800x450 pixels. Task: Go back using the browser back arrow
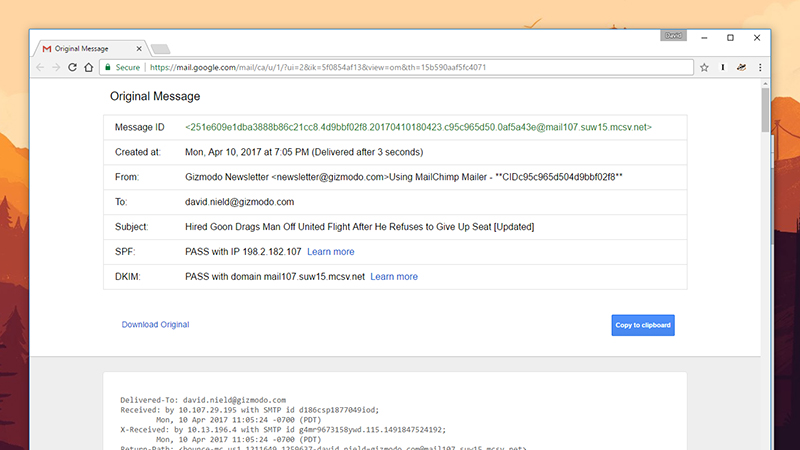(x=40, y=67)
